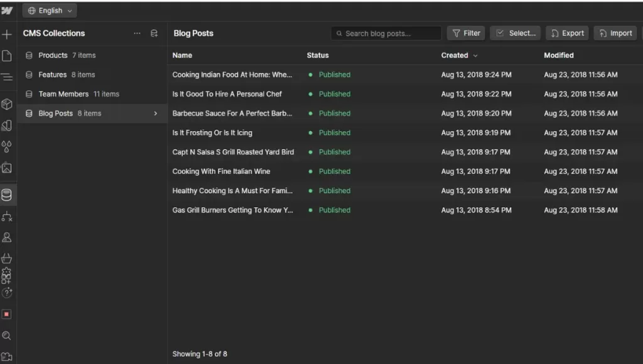
Task: Open the Products collection
Action: (92, 55)
